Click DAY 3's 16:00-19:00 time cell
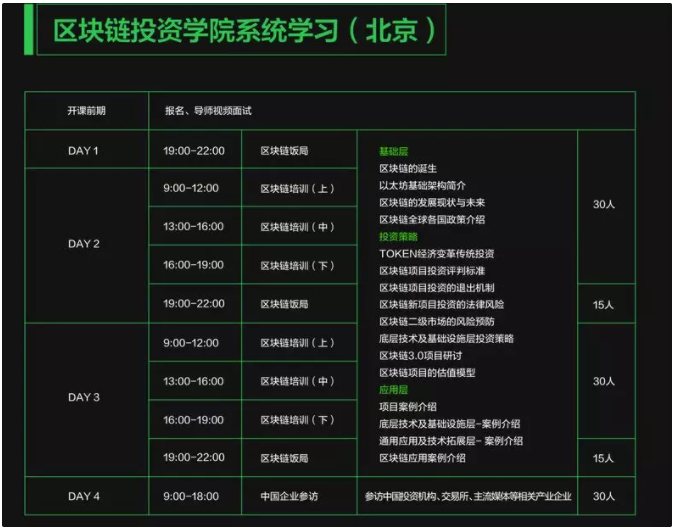Image resolution: width=673 pixels, height=529 pixels. click(x=193, y=420)
